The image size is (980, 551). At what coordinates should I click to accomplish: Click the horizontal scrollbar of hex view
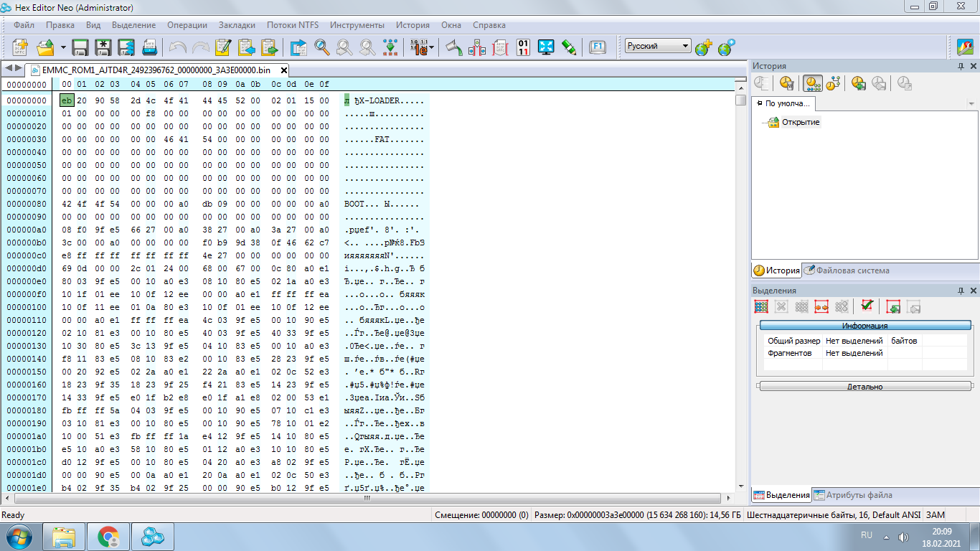[367, 498]
